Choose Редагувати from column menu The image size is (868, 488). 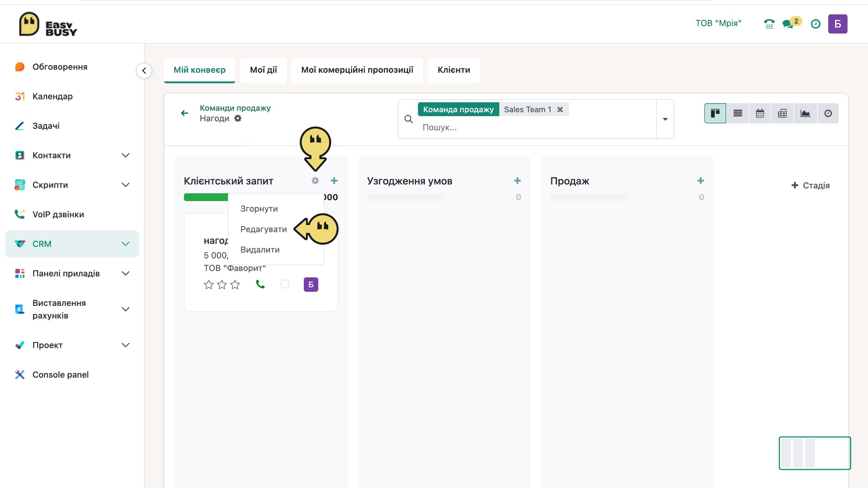coord(264,229)
